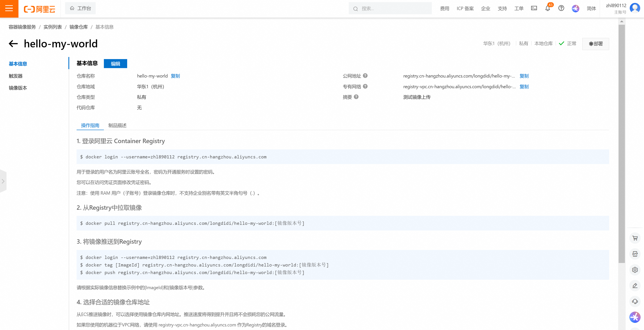Click the help question mark in header
This screenshot has width=644, height=330.
[x=561, y=8]
